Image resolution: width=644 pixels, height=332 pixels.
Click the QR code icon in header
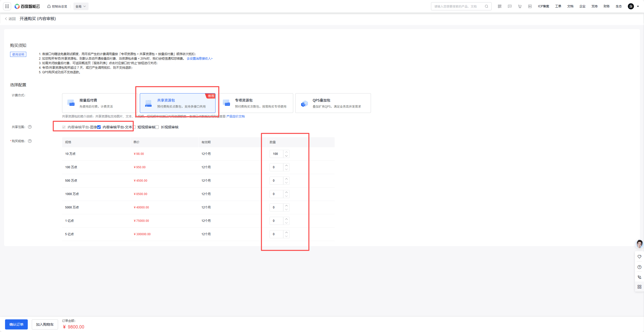(x=499, y=6)
